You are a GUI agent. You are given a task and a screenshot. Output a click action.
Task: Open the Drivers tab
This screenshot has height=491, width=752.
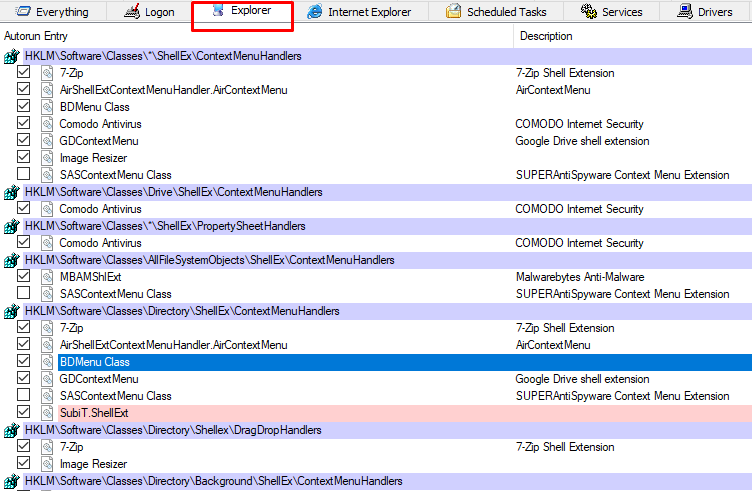pyautogui.click(x=705, y=12)
